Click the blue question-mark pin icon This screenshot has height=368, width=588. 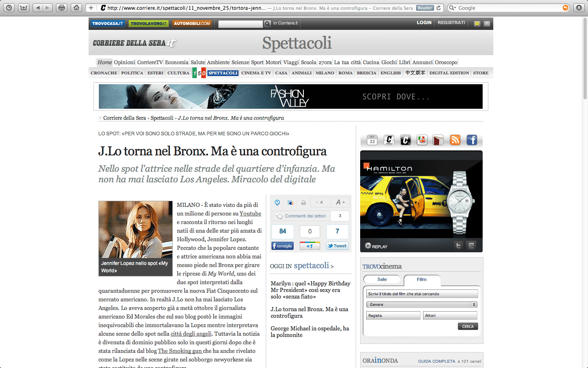pos(277,202)
